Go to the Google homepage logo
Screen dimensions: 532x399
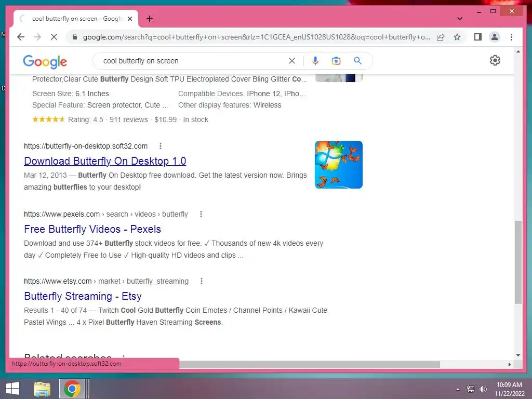click(45, 61)
